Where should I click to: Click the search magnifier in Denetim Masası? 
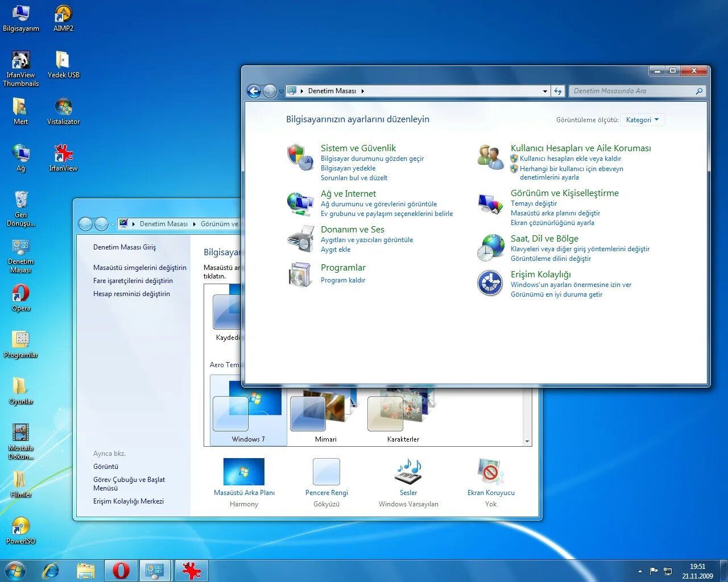(699, 91)
